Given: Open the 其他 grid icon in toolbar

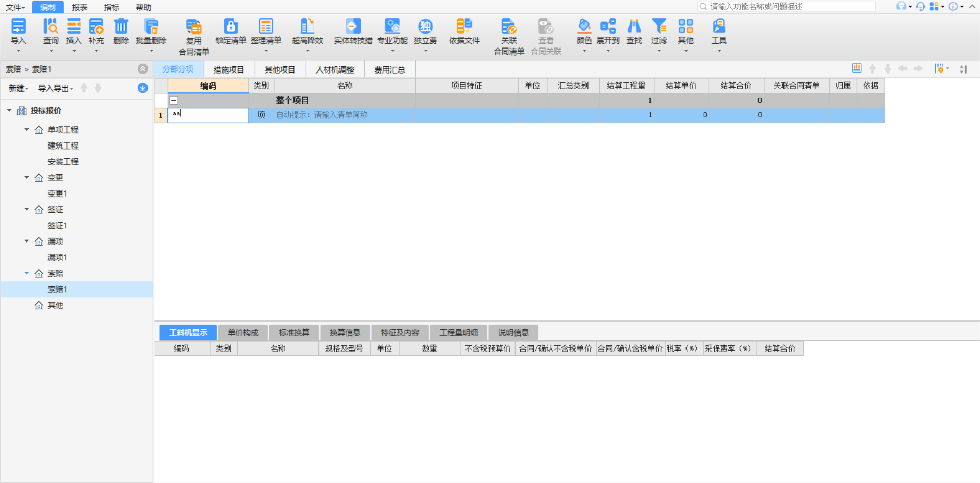Looking at the screenshot, I should tap(686, 27).
